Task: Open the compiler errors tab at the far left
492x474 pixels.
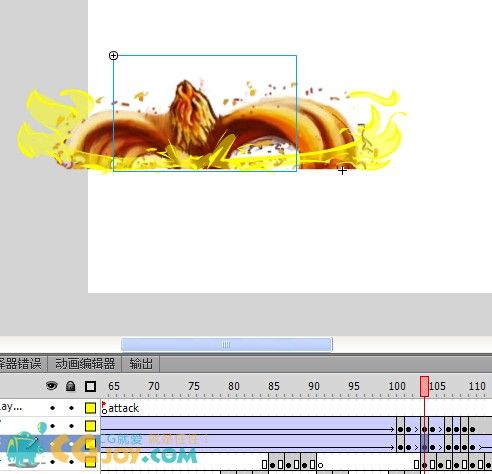Action: coord(22,364)
